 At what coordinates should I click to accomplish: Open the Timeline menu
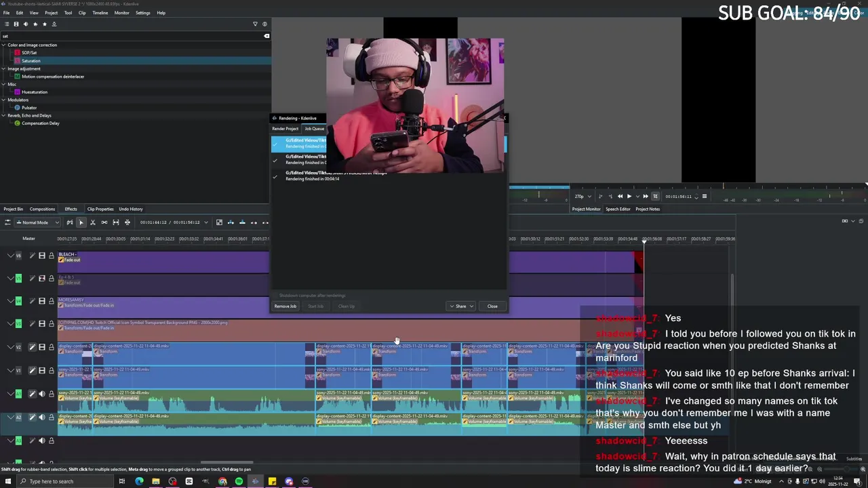coord(100,13)
